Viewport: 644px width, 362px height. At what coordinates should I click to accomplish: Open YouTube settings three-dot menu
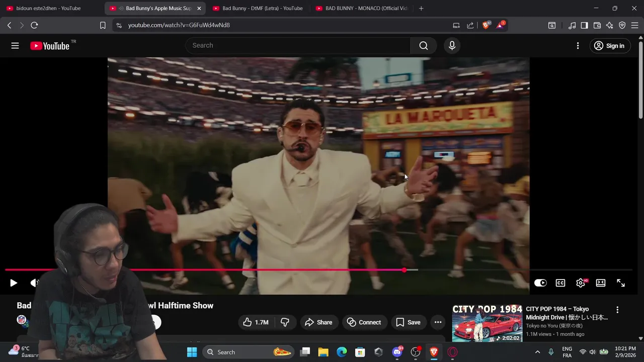tap(578, 46)
